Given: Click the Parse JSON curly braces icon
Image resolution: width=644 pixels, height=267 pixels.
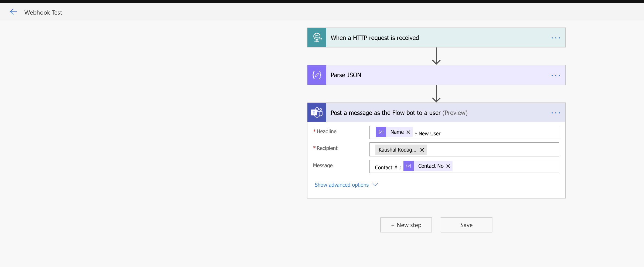Looking at the screenshot, I should [317, 75].
